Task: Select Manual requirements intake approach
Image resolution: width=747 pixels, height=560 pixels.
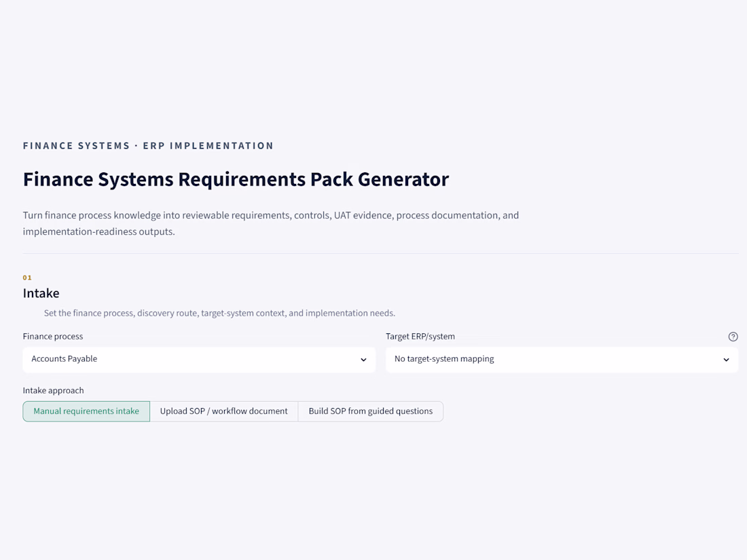Action: coord(86,411)
